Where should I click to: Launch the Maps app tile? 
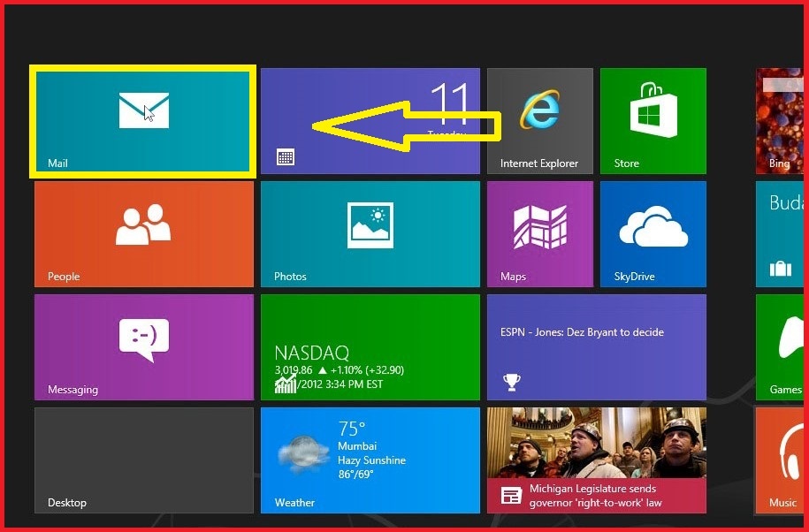pyautogui.click(x=539, y=233)
